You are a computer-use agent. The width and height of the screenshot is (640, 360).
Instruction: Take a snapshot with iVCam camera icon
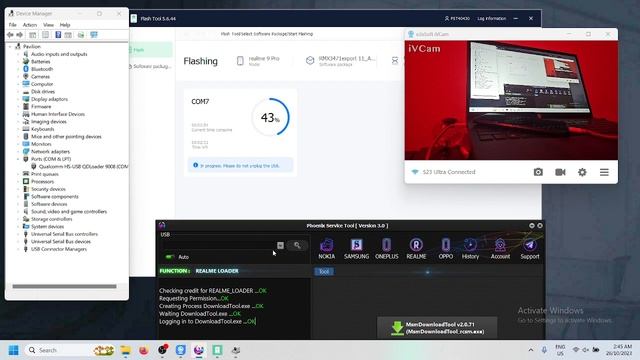538,172
